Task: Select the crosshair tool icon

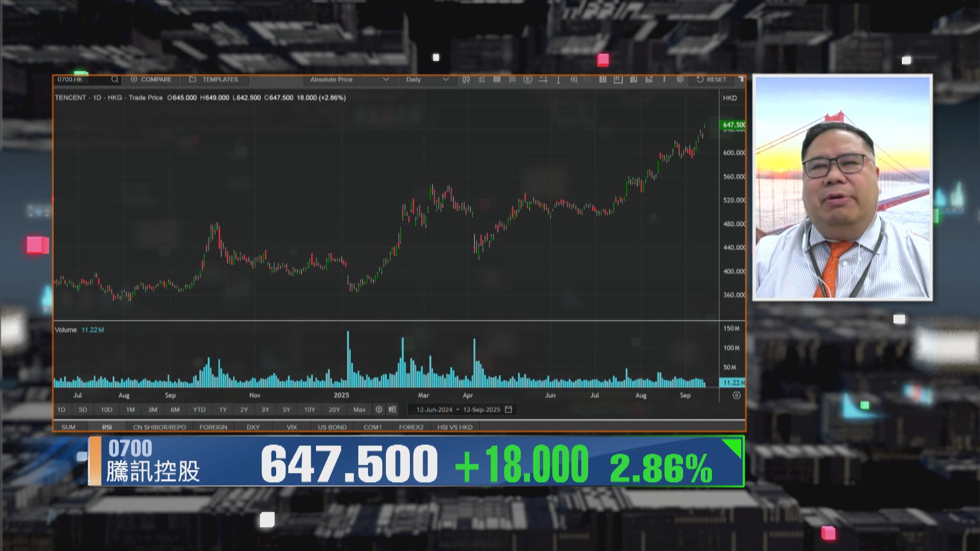Action: (543, 80)
